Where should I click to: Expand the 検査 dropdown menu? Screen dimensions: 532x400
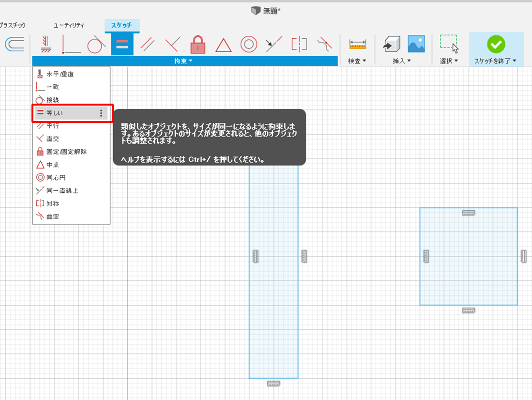click(x=357, y=61)
